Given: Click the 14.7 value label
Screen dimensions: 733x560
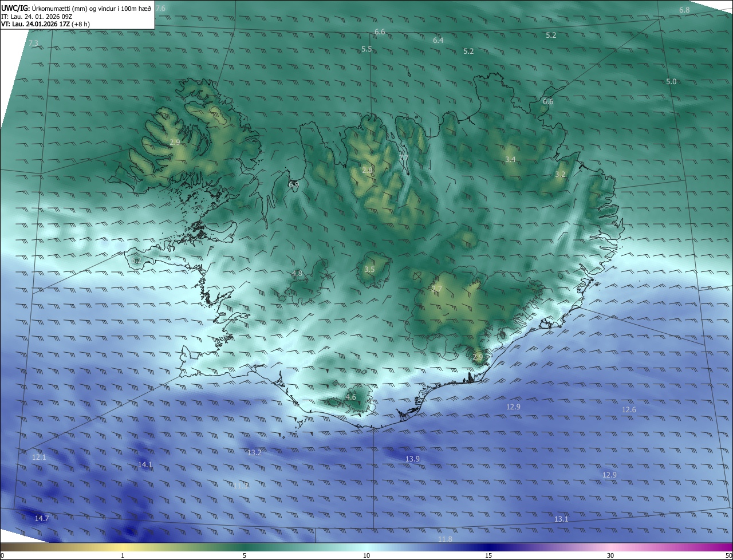Looking at the screenshot, I should (x=42, y=519).
